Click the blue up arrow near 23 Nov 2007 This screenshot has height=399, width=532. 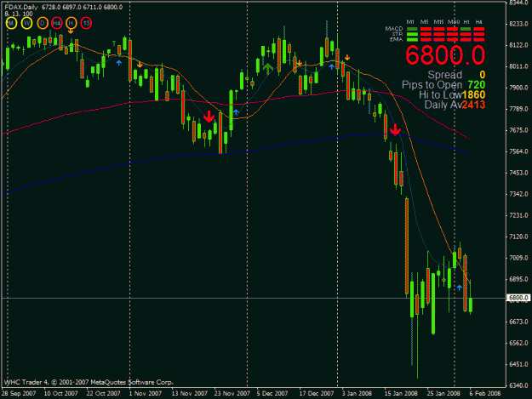pos(236,111)
